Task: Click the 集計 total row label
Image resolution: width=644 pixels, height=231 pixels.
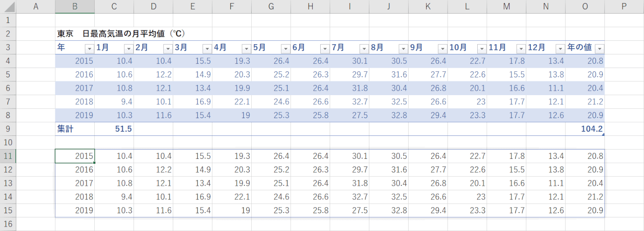Action: pos(65,129)
